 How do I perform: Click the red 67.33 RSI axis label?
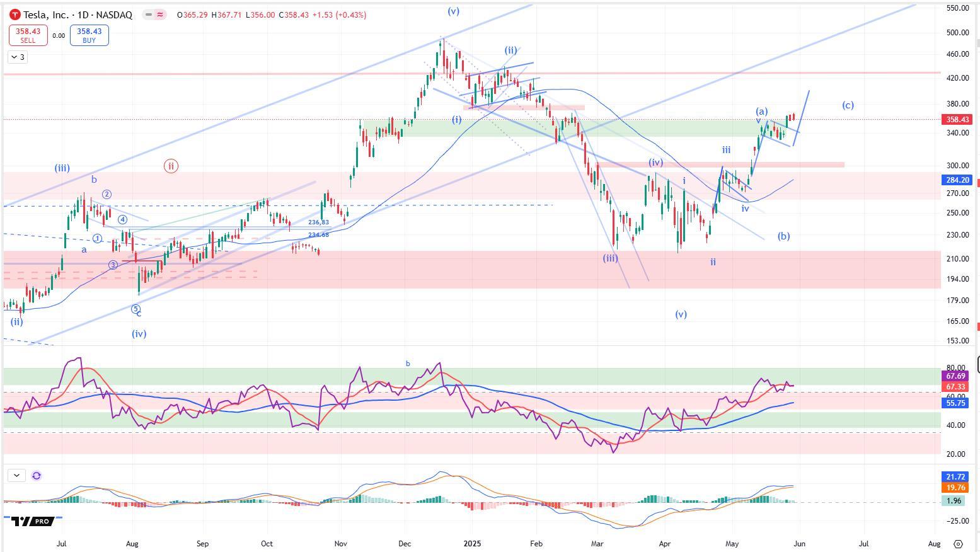click(955, 387)
